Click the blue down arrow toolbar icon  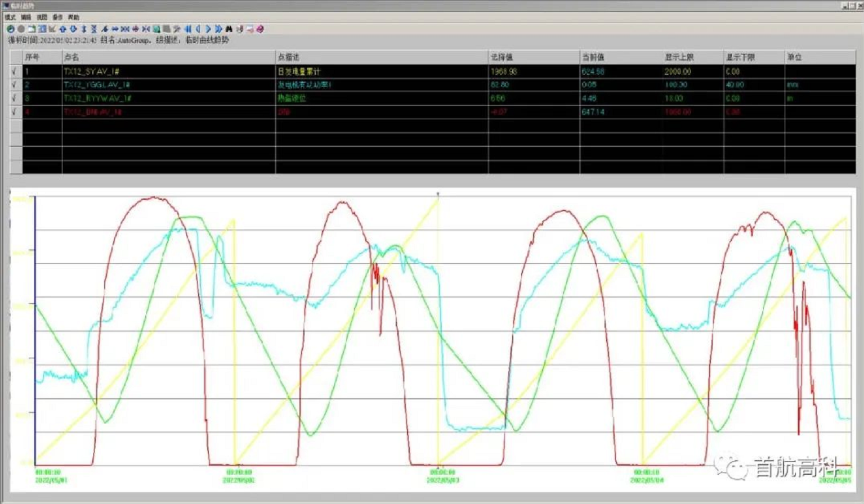coord(73,29)
